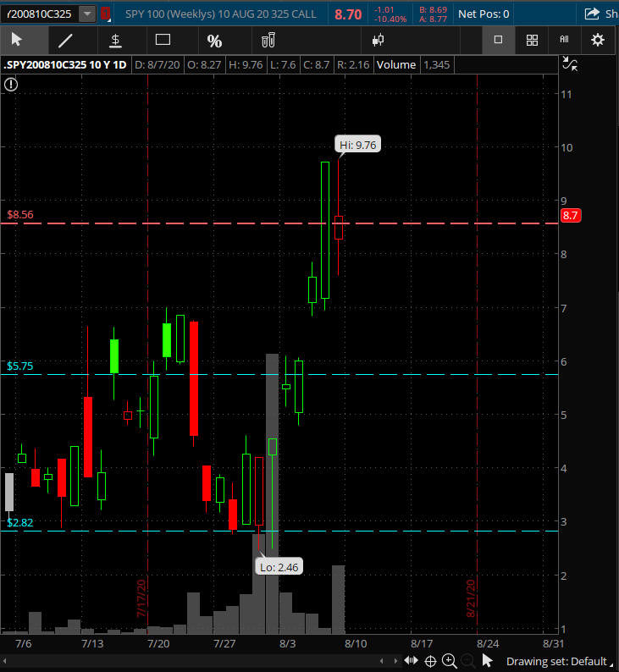Click the zoom out magnifier icon
This screenshot has width=619, height=672.
tap(467, 661)
